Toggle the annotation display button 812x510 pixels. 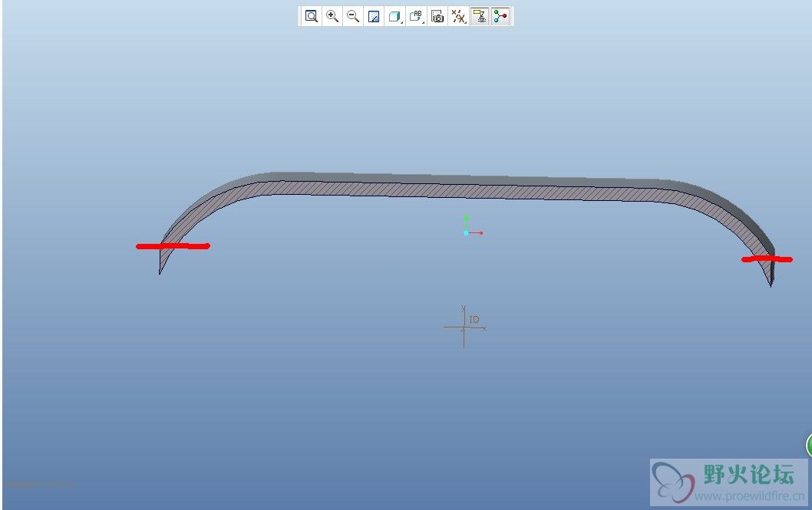click(480, 16)
